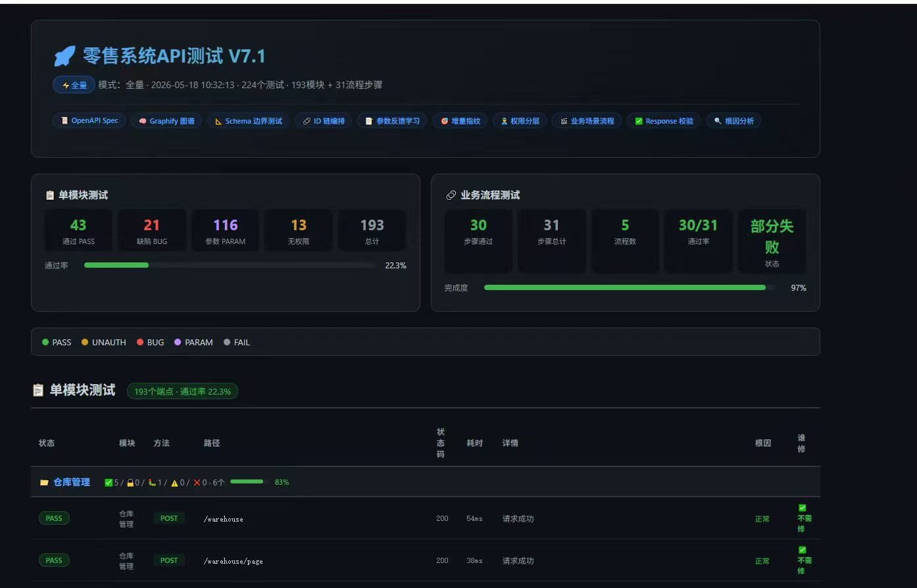Click the green check icon on Response 校验 tag

point(639,121)
